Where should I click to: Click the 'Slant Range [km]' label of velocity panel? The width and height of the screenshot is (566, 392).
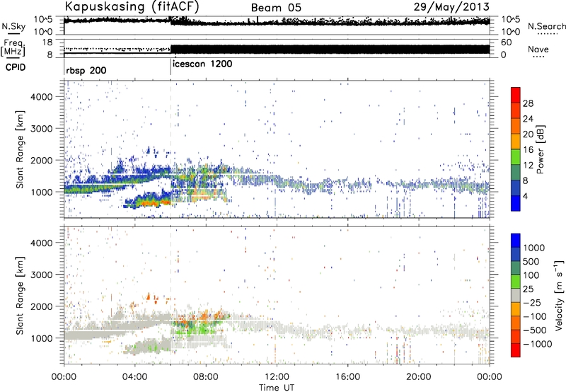pos(20,295)
